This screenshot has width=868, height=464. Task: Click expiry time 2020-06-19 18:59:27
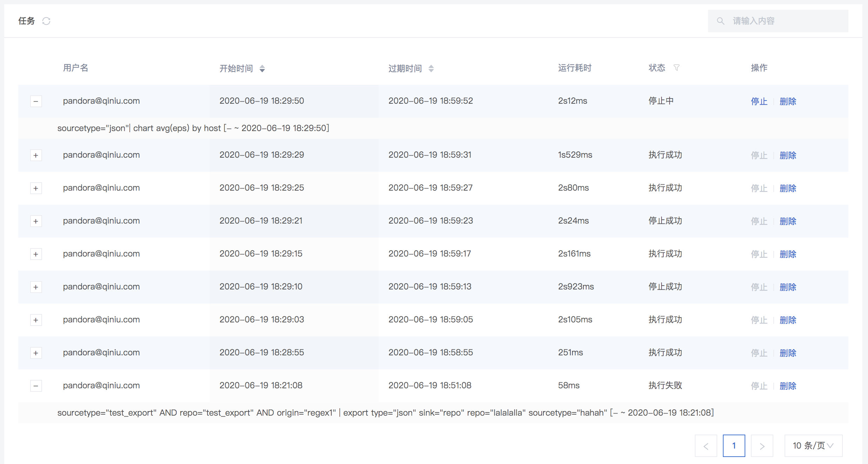pos(430,188)
